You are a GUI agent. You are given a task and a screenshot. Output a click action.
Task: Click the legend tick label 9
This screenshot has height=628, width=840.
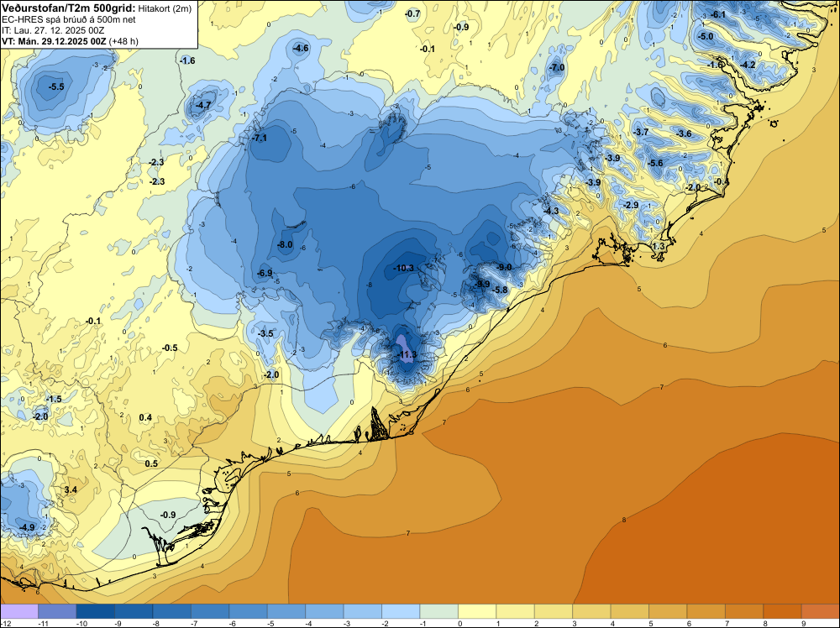804,623
